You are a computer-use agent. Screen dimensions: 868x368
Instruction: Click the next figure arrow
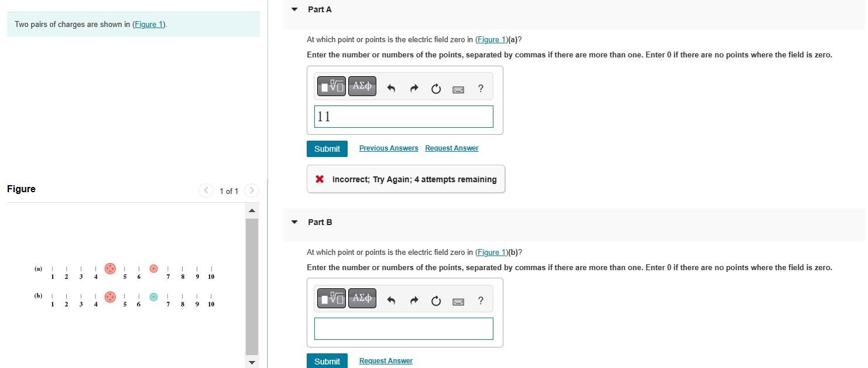pos(252,190)
